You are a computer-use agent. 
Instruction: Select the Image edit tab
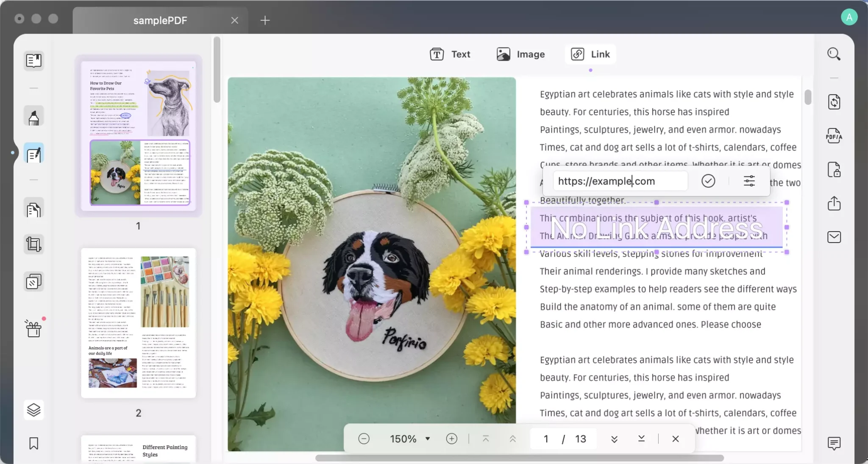tap(520, 54)
